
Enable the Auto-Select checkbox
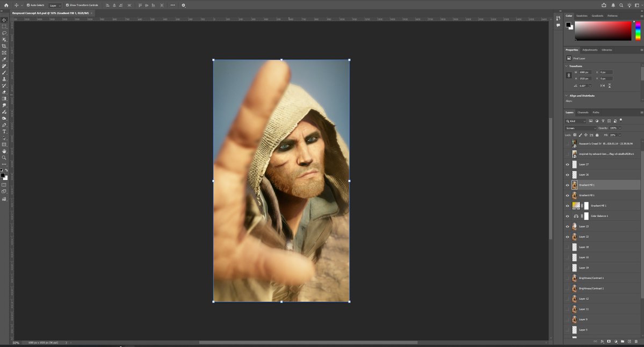pos(28,5)
